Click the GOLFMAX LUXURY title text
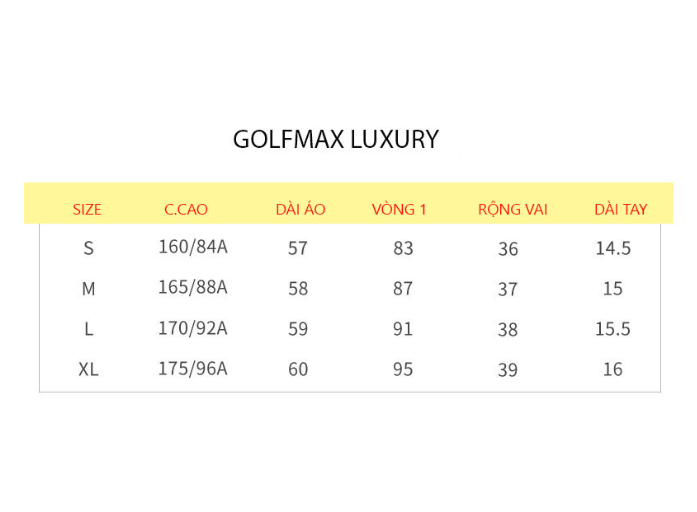The height and width of the screenshot is (512, 697). pos(336,140)
